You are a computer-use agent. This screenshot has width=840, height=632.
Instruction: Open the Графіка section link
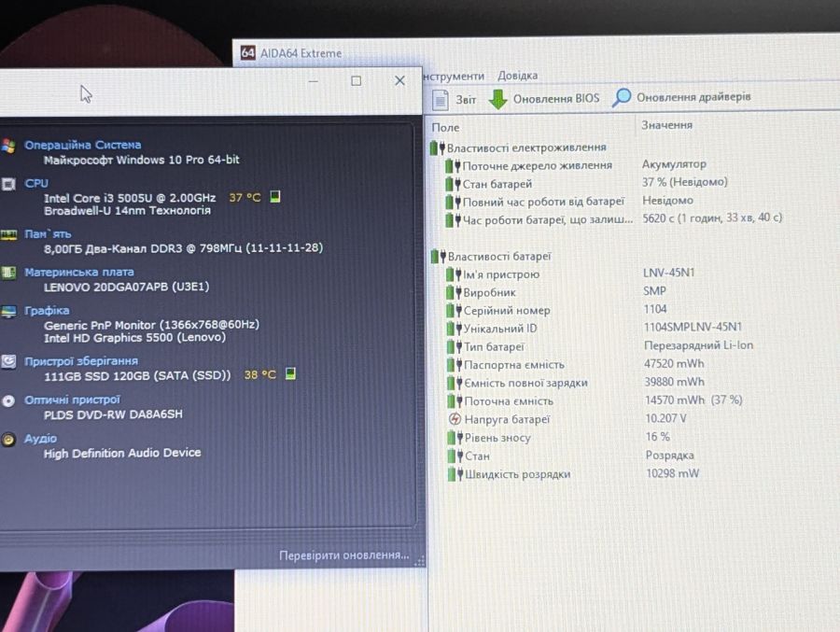point(47,310)
